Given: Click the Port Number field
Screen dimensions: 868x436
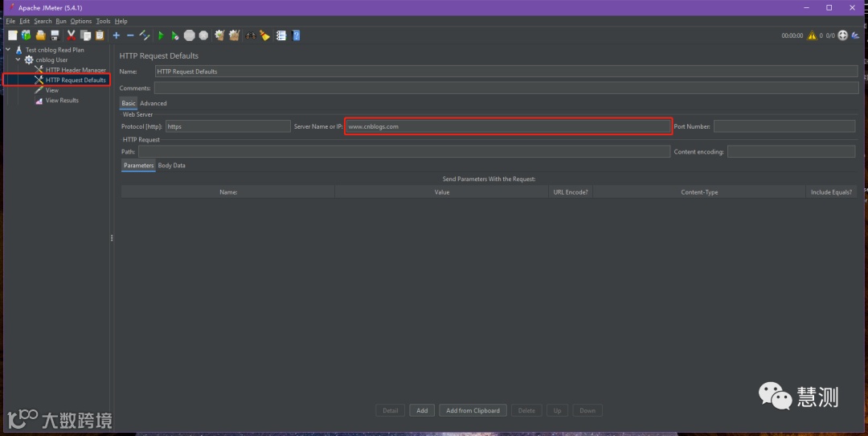Looking at the screenshot, I should pos(784,126).
